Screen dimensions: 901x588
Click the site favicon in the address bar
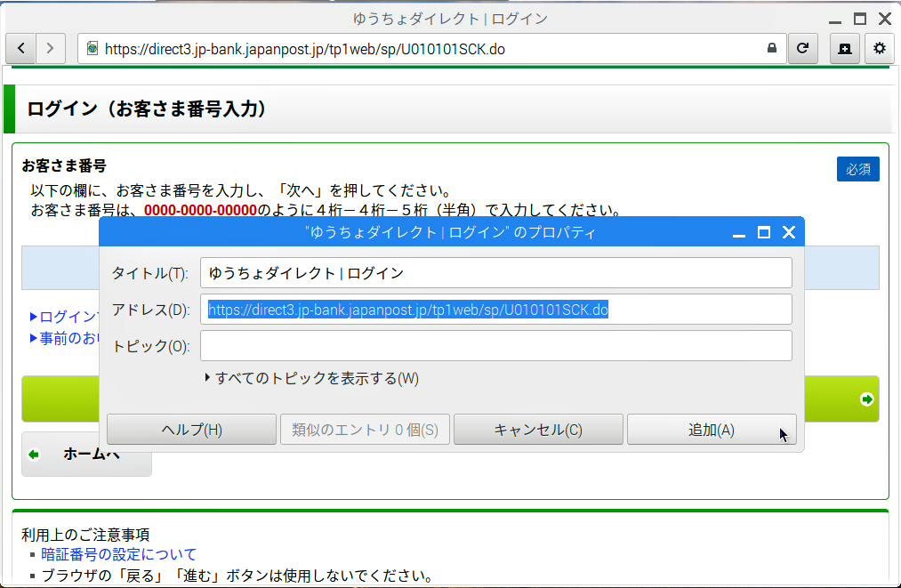tap(92, 48)
